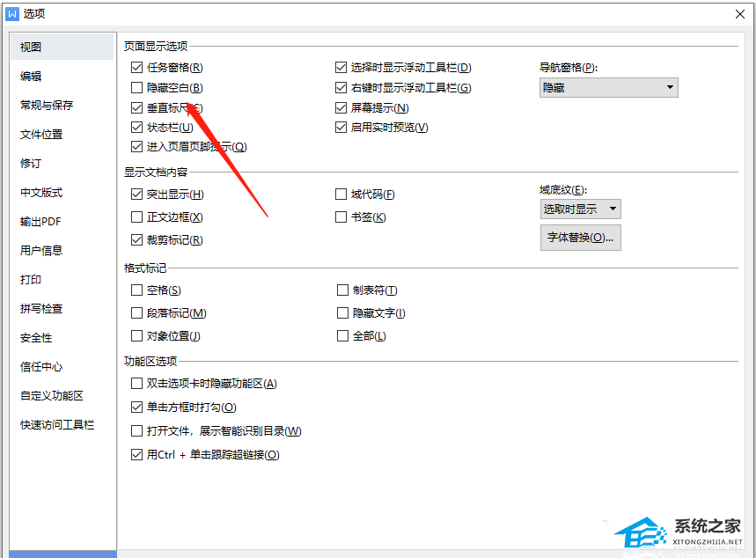This screenshot has height=558, width=756.
Task: Enable 正文边框(X) checkbox
Action: 137,217
